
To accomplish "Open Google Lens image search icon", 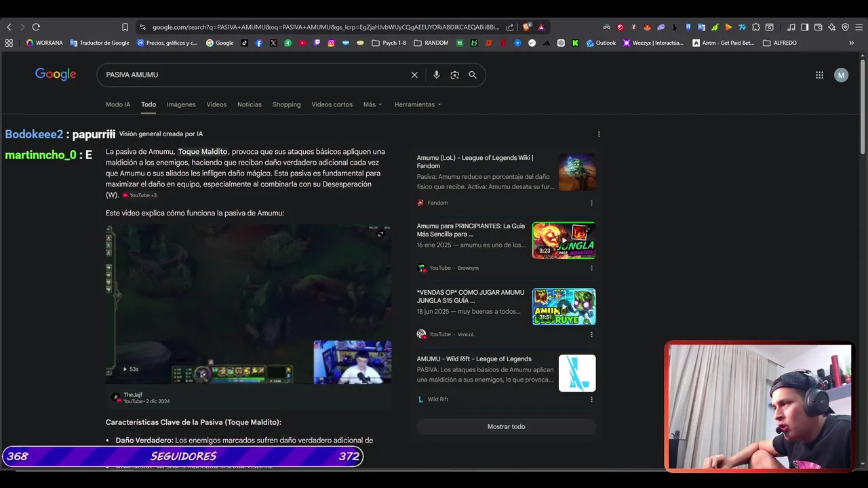I will point(454,75).
